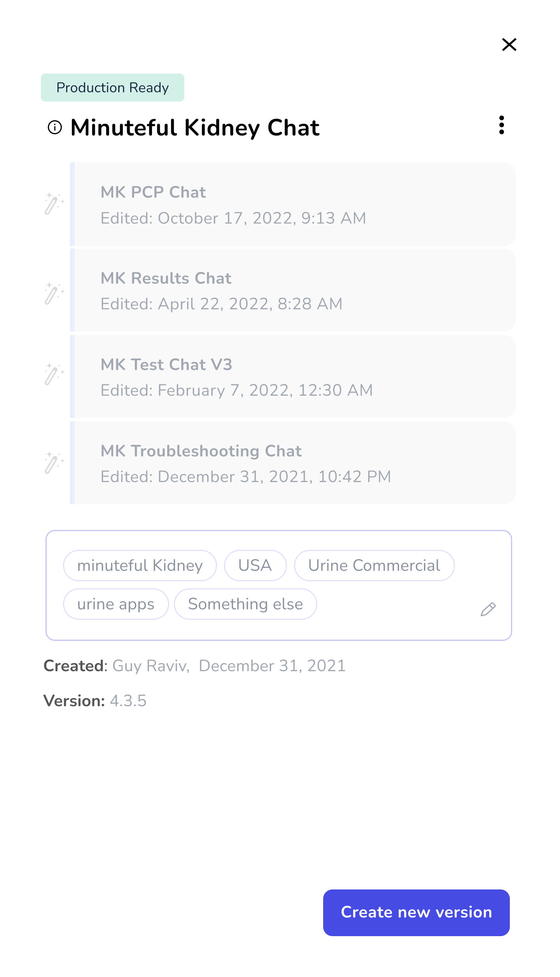Click the Urine Commercial tag
This screenshot has width=560, height=977.
374,565
